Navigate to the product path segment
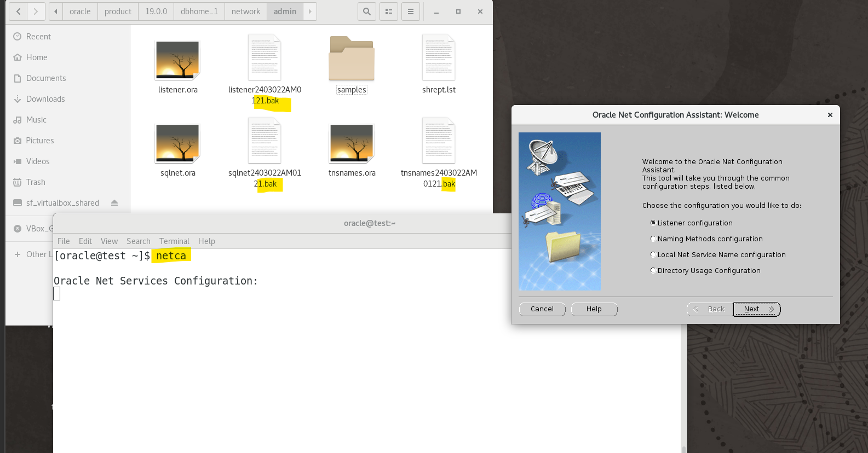868x453 pixels. 118,11
